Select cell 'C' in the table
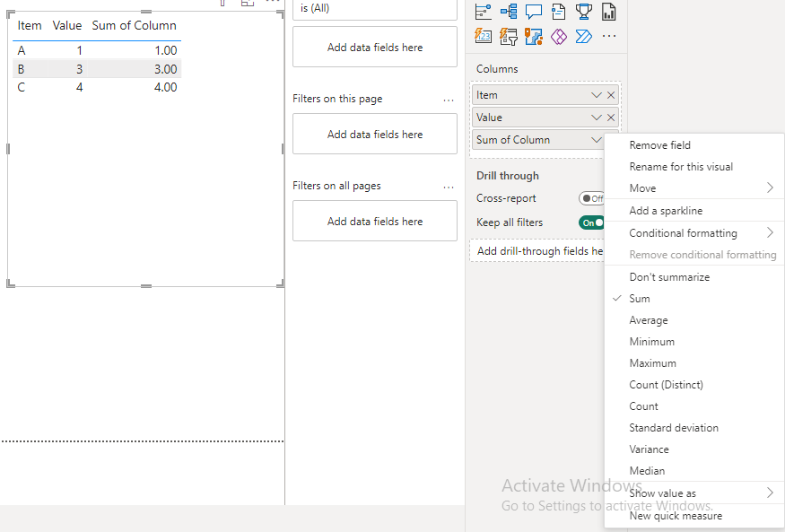Viewport: 785px width, 532px height. [x=21, y=87]
